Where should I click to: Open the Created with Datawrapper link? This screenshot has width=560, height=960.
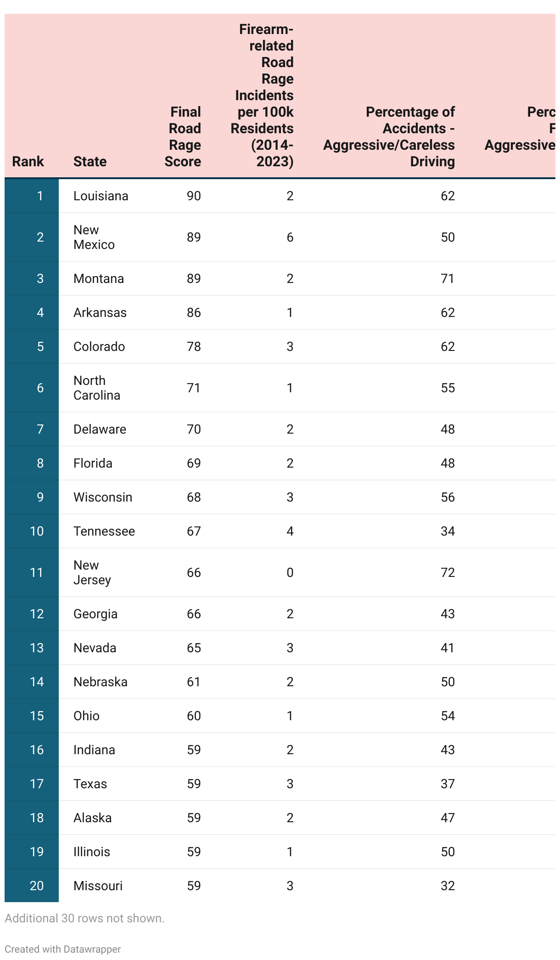[63, 949]
